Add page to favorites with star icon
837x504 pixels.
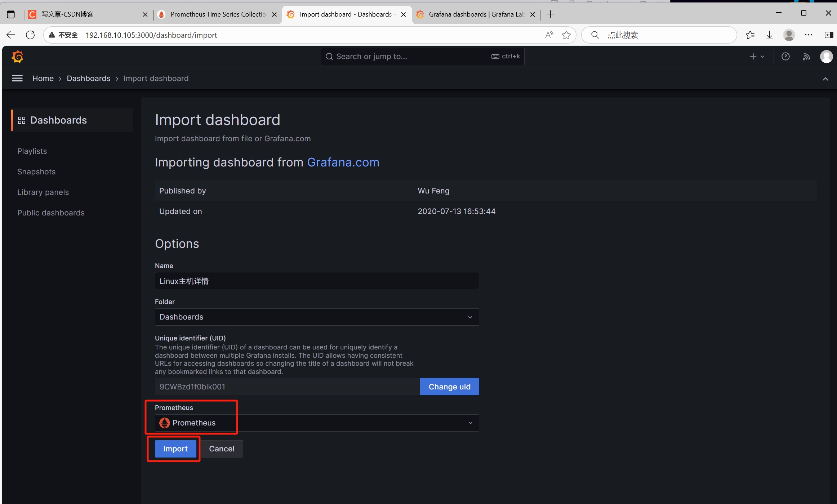pos(566,35)
